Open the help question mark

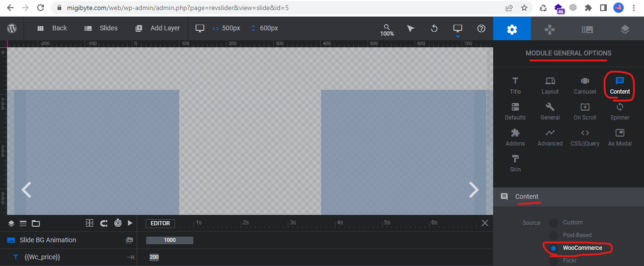point(481,28)
